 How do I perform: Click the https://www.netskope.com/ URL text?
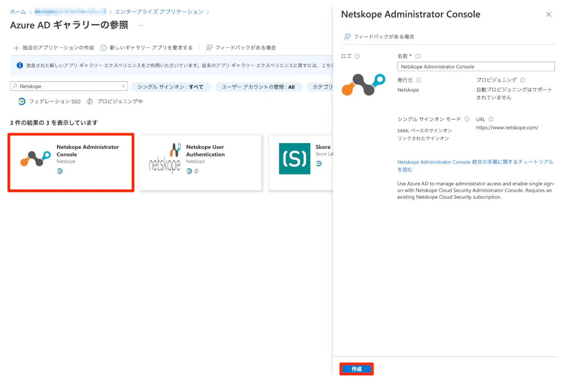507,128
